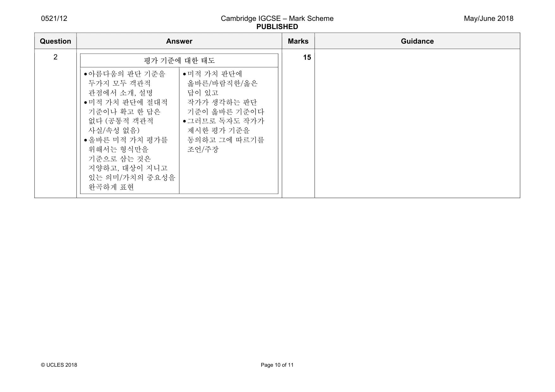Image resolution: width=555 pixels, height=392 pixels.
Task: Click the PUBLISHED heading
Action: point(277,27)
